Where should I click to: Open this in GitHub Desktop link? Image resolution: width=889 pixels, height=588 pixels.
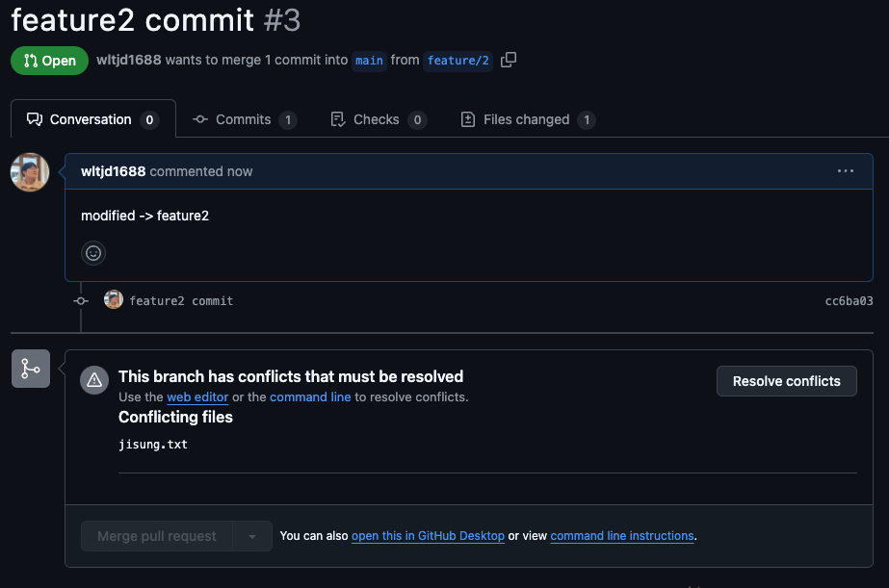tap(428, 536)
